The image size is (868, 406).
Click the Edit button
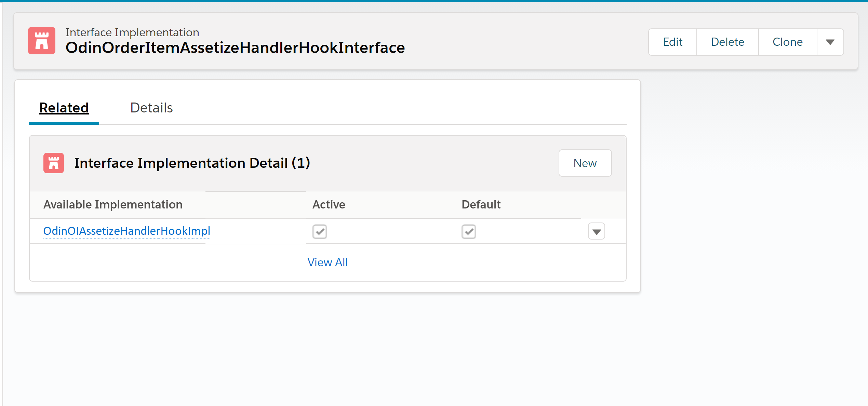point(672,42)
